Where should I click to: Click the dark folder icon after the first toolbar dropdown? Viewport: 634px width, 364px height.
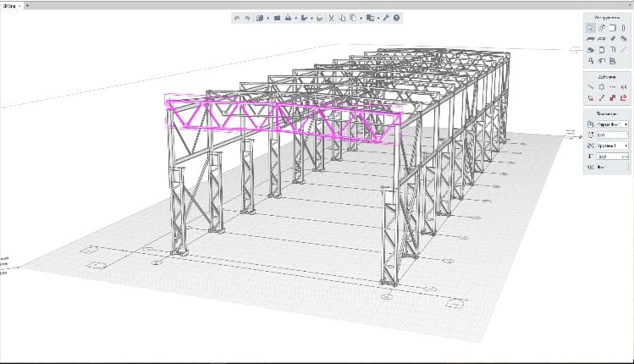tap(277, 18)
